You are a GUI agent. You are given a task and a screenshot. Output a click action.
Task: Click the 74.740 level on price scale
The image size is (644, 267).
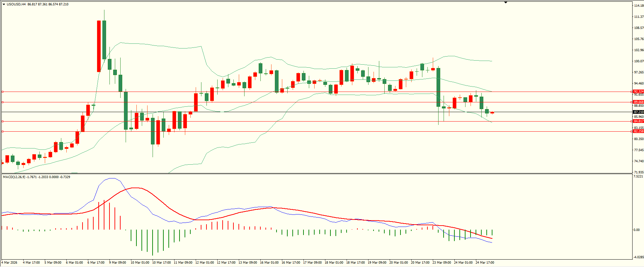pyautogui.click(x=639, y=161)
